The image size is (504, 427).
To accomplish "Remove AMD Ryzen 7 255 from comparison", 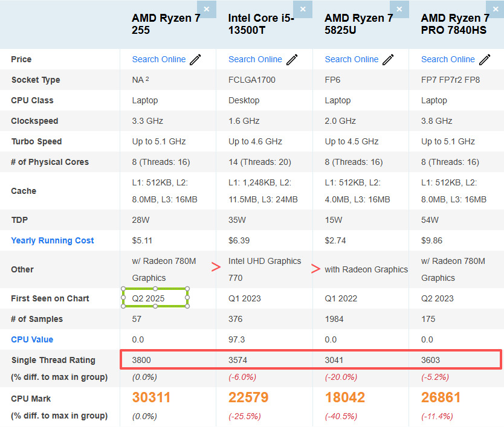I will 207,9.
